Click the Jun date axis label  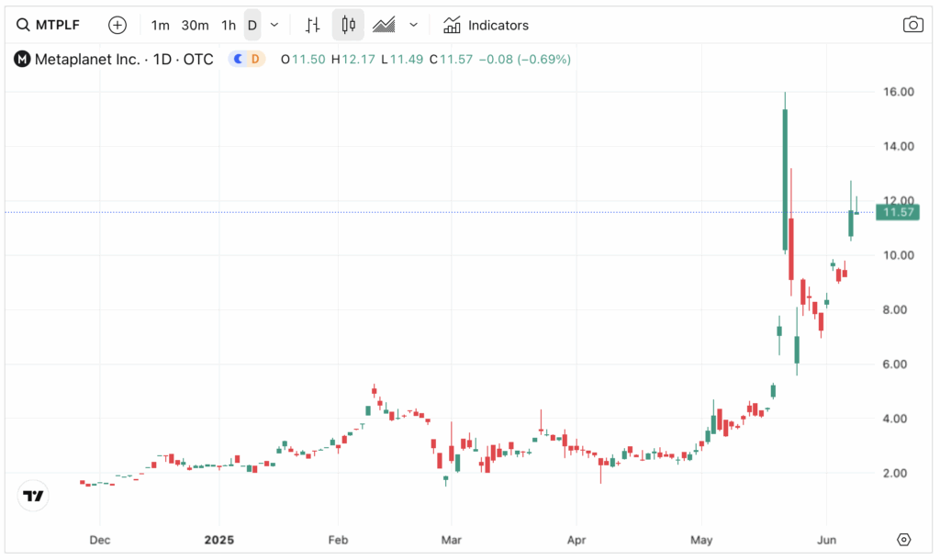827,540
